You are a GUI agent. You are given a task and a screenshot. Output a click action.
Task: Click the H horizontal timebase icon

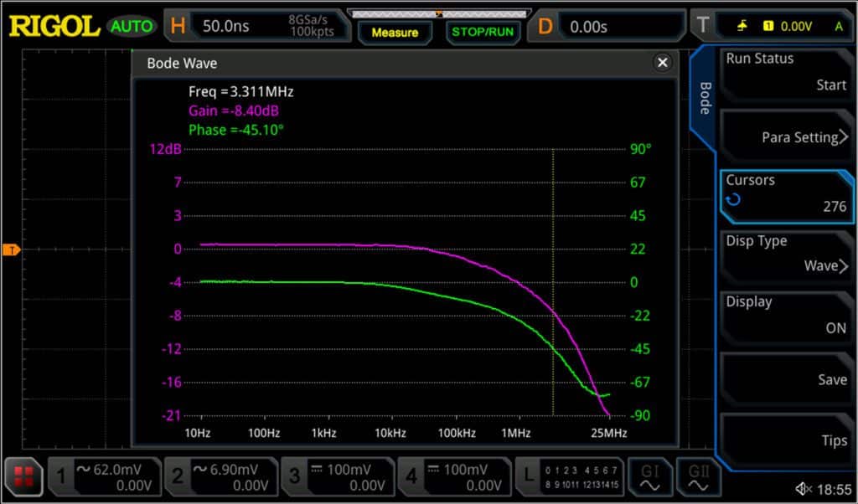(x=178, y=26)
